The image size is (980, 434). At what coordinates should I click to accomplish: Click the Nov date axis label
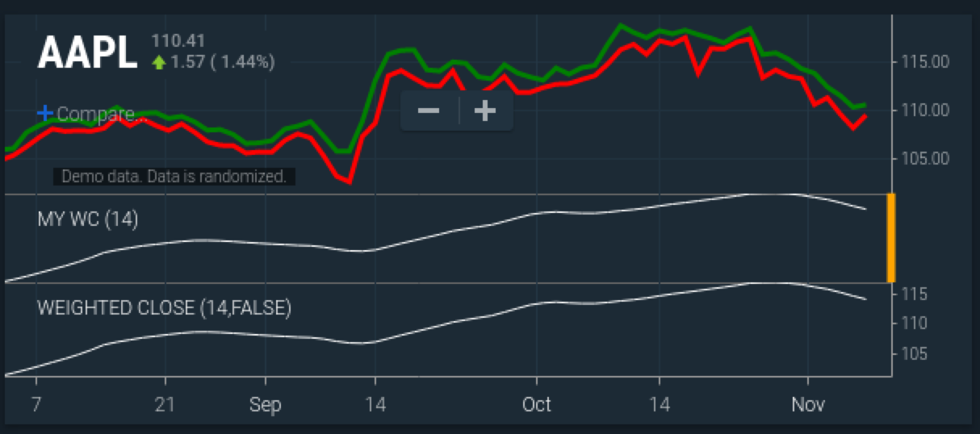809,403
